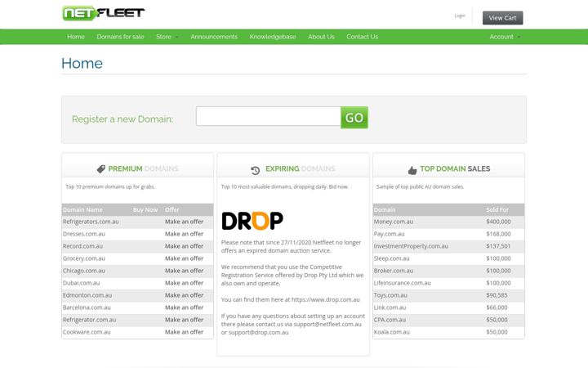The image size is (588, 368).
Task: Open Domains for sale page
Action: [120, 37]
